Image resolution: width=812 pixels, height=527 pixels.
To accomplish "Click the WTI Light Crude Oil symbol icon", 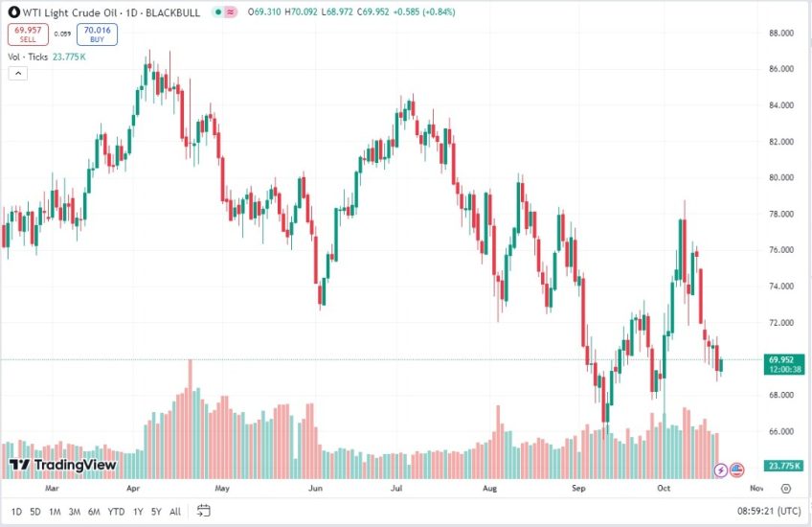I will click(x=12, y=11).
